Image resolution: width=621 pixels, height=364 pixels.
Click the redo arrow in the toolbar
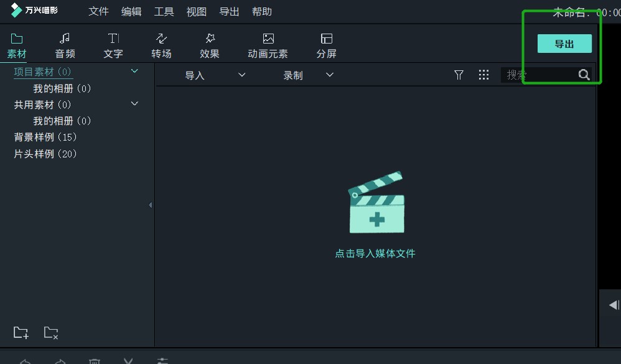(x=60, y=360)
